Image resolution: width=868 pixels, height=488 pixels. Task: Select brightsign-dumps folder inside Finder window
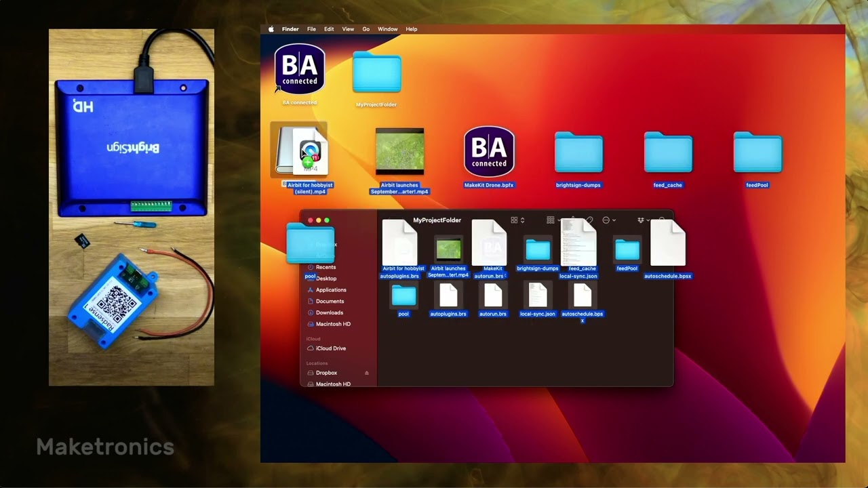[x=538, y=250]
